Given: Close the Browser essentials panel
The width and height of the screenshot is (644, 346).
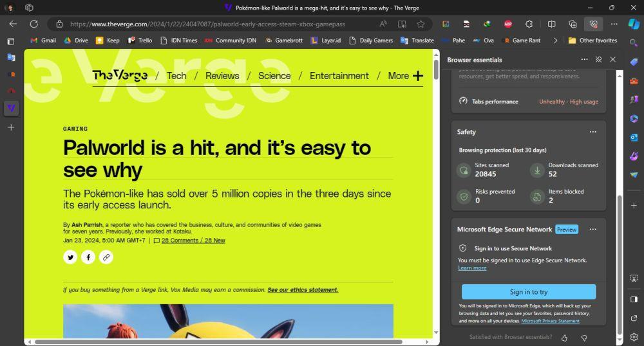Looking at the screenshot, I should [612, 59].
